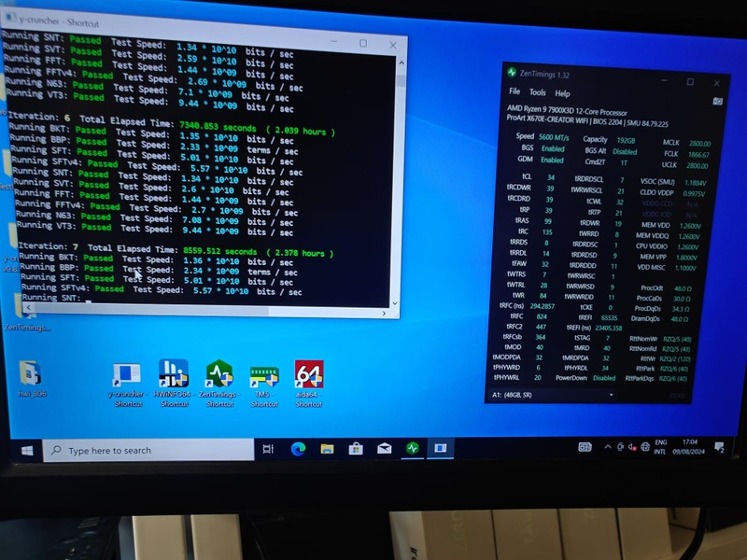Open Task View from the taskbar
747x560 pixels.
point(268,449)
